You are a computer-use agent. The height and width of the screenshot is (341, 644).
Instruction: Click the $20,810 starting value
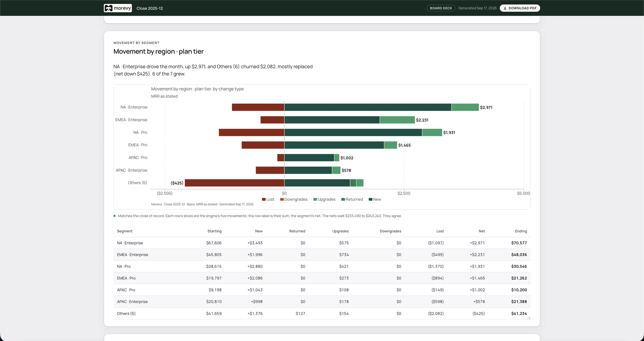pos(214,302)
